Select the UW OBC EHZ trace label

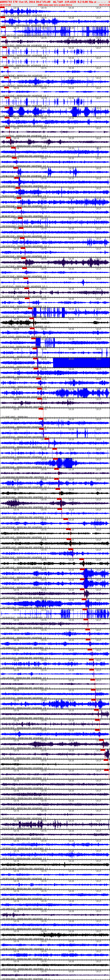[25, 237]
